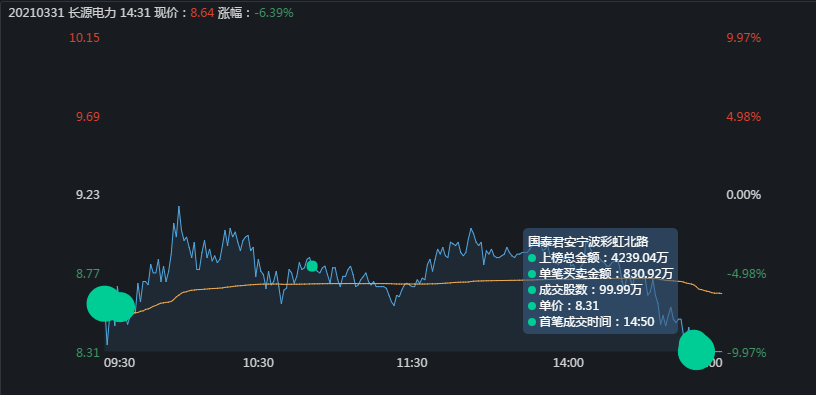This screenshot has width=816, height=395.
Task: Click the 11:30 time axis label
Action: point(412,363)
